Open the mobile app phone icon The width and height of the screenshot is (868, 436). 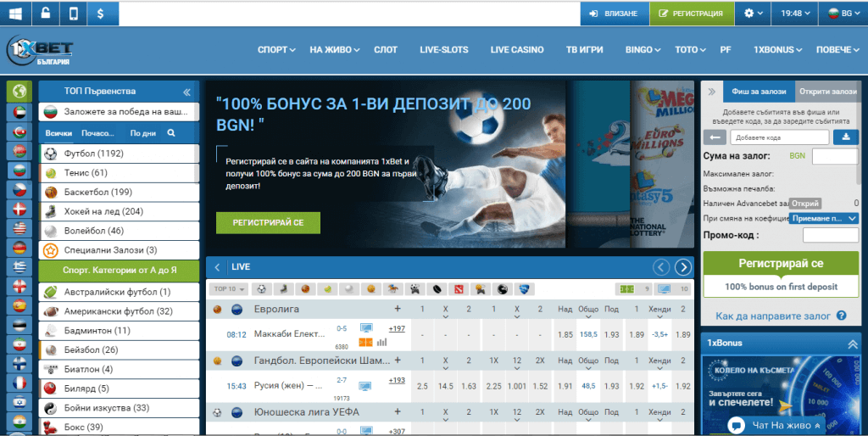[74, 14]
